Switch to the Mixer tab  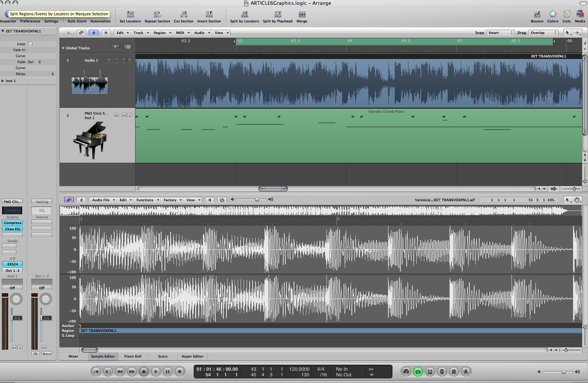coord(73,356)
